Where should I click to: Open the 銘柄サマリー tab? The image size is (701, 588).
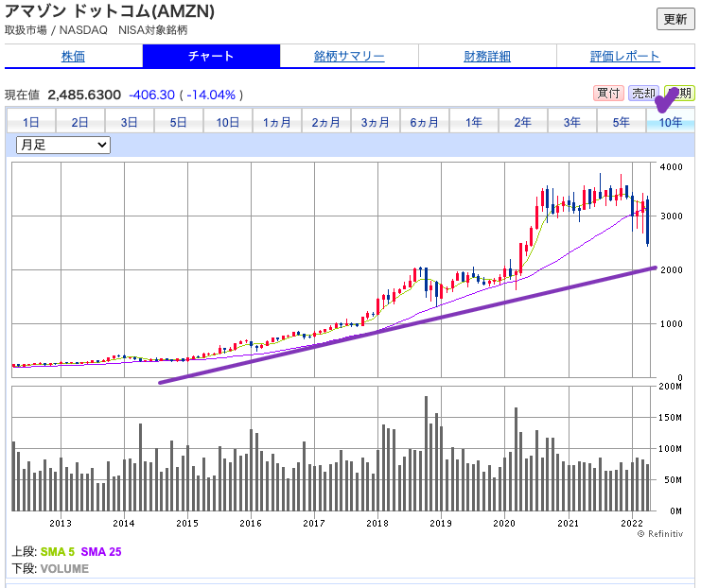click(349, 57)
